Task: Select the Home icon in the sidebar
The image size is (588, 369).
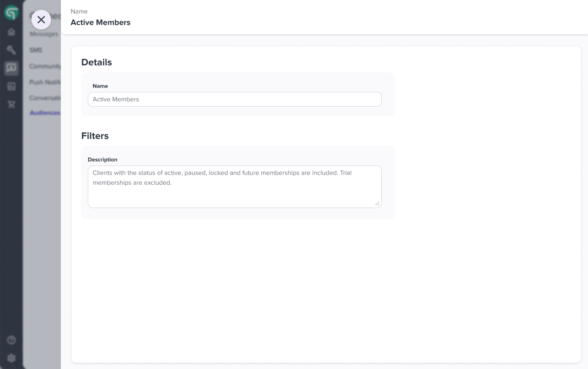Action: tap(11, 32)
